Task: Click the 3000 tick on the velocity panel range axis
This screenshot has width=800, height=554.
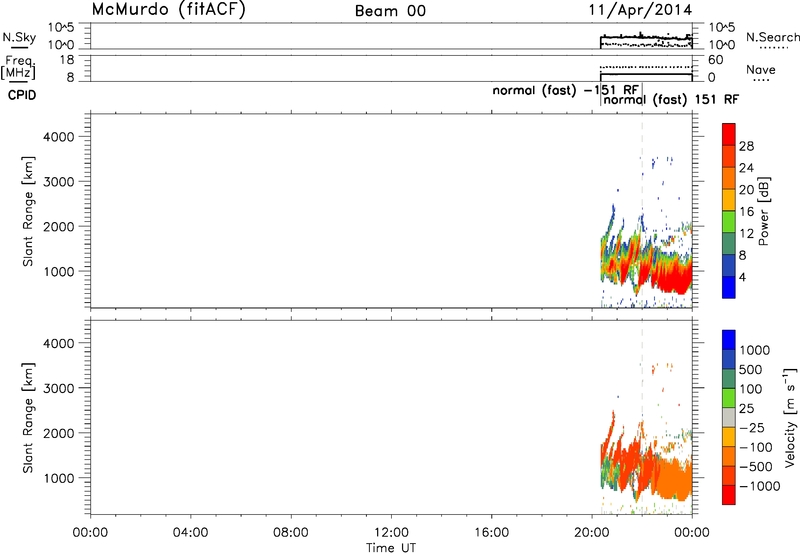Action: [x=59, y=388]
